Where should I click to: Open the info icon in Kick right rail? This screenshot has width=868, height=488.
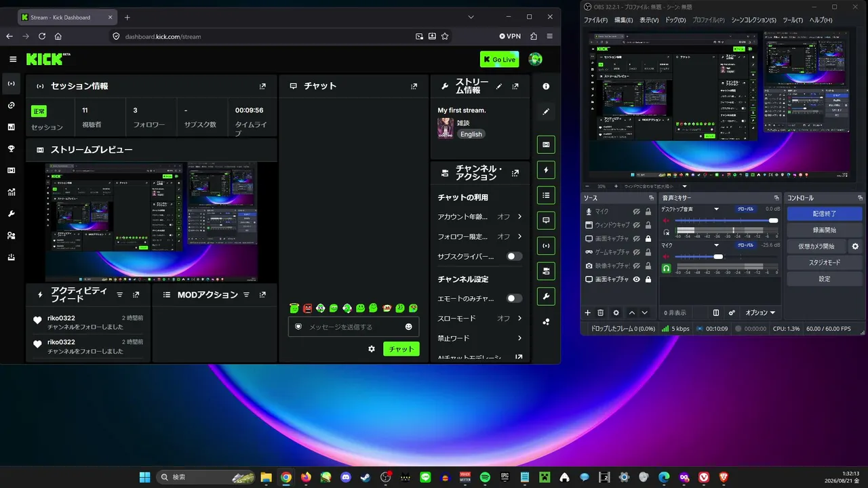546,87
